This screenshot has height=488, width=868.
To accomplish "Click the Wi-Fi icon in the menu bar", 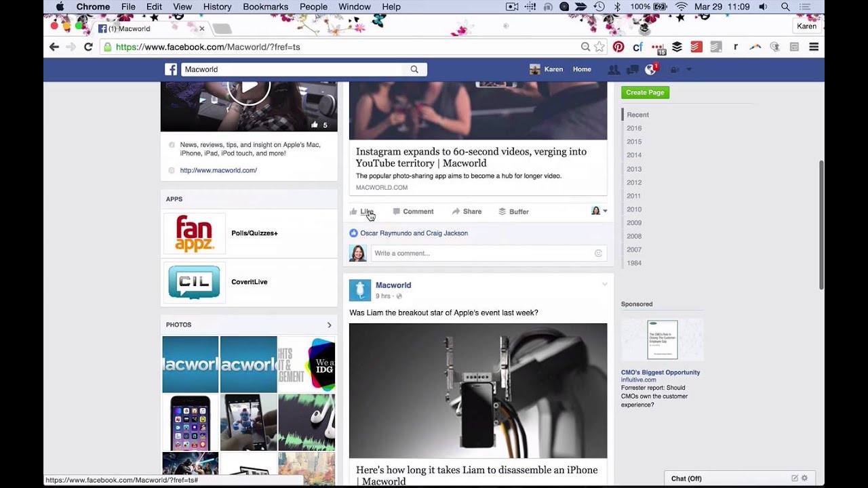I will [x=682, y=7].
